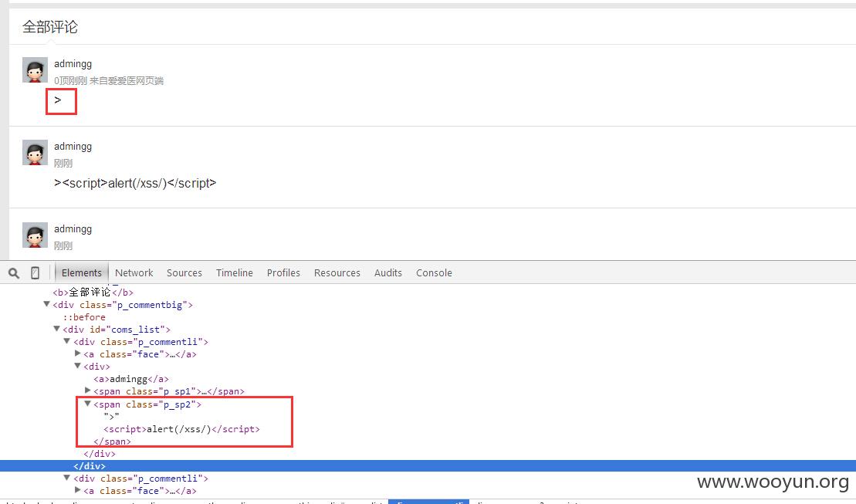Expand the last a class face node
The width and height of the screenshot is (856, 504).
pos(77,490)
